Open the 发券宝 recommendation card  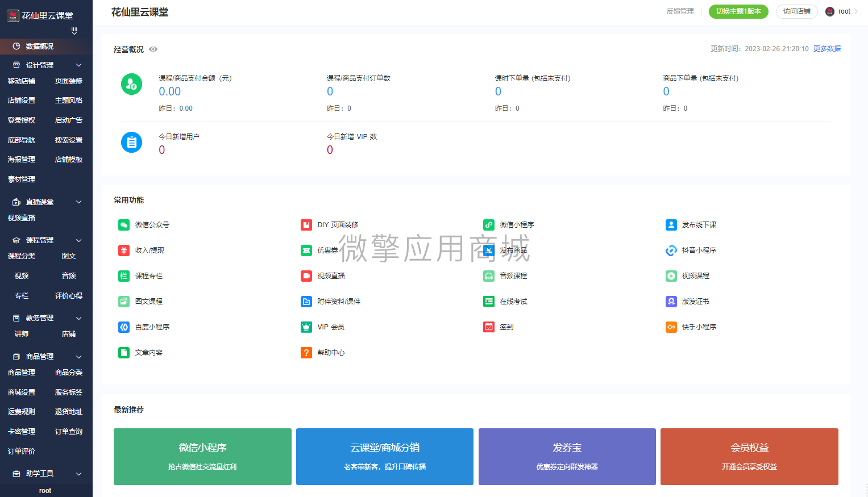(567, 457)
